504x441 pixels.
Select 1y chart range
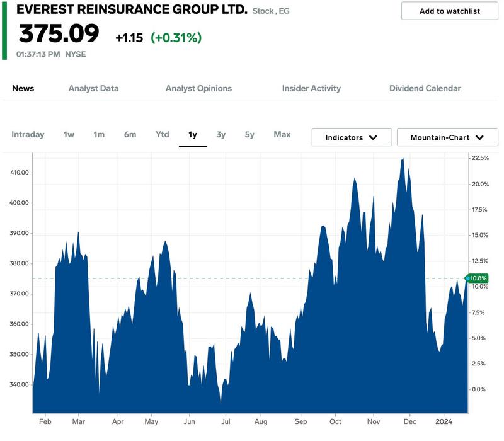pyautogui.click(x=193, y=134)
